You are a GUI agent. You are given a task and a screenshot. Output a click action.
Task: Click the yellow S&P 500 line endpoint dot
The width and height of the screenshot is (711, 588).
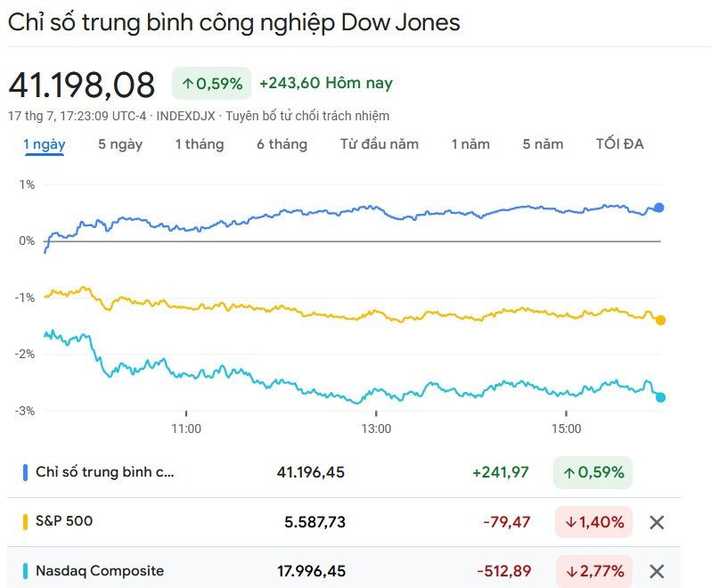[660, 320]
